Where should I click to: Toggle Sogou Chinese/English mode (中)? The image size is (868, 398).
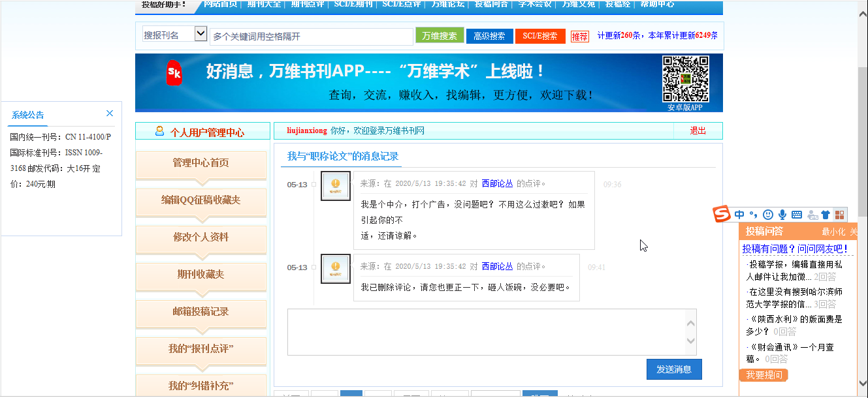click(739, 214)
